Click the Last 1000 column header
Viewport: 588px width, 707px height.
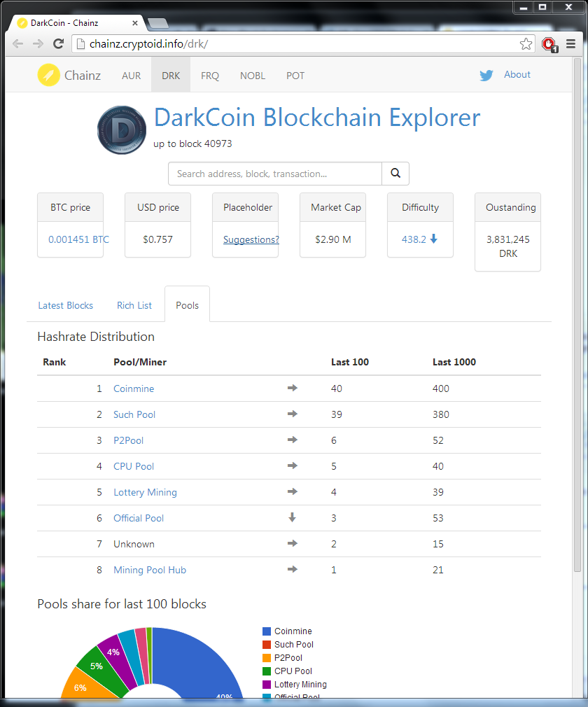(454, 362)
